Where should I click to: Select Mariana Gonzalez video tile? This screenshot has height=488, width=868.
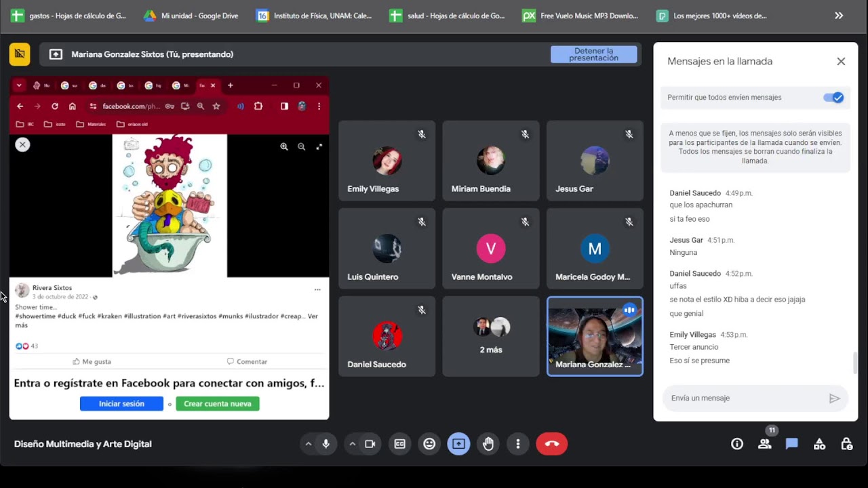[x=595, y=336]
